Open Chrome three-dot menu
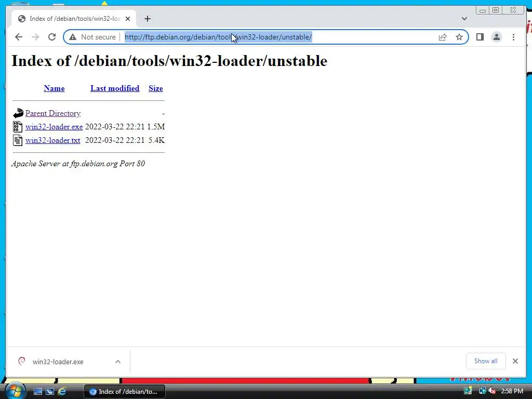 click(x=513, y=37)
